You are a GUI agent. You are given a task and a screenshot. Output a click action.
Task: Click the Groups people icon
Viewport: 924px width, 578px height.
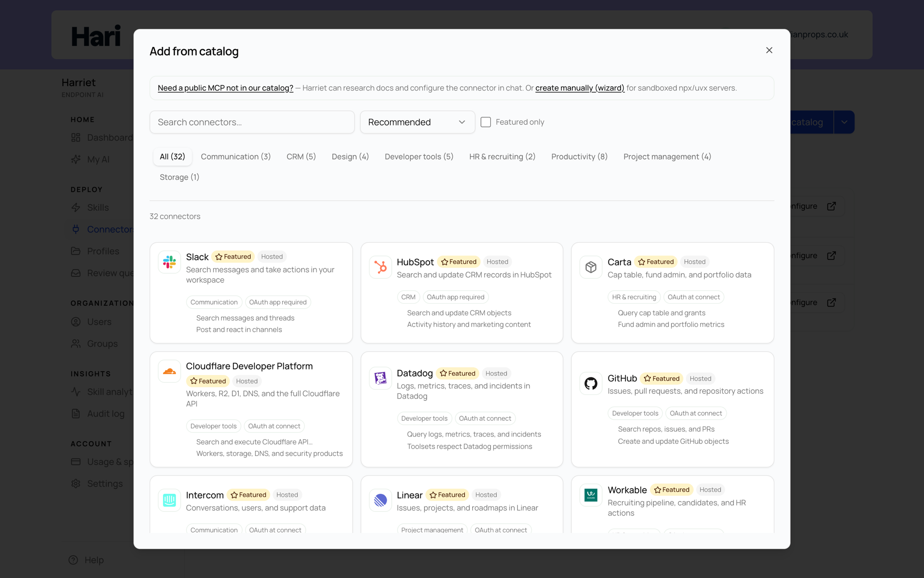[x=76, y=344]
